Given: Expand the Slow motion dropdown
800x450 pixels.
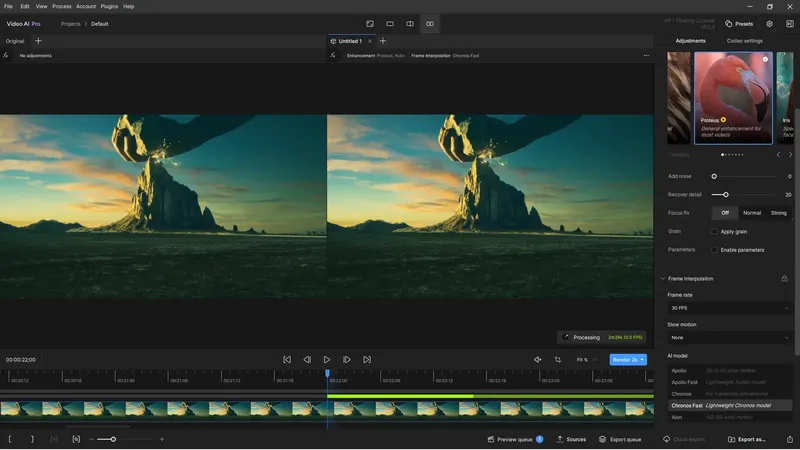Looking at the screenshot, I should pos(729,337).
